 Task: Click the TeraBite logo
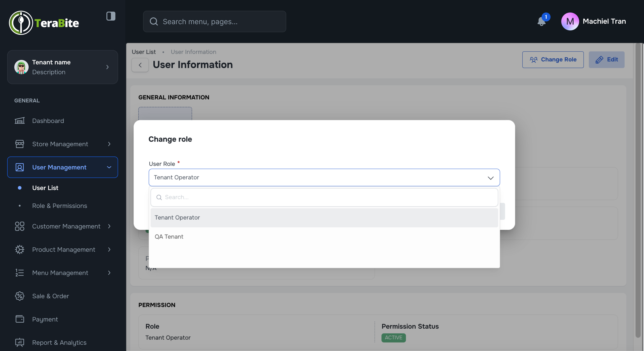pyautogui.click(x=44, y=23)
